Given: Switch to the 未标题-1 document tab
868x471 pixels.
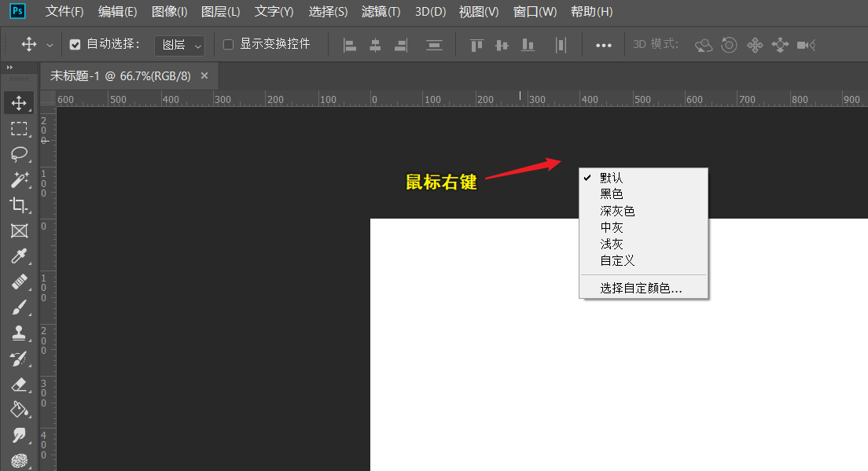Looking at the screenshot, I should click(x=120, y=75).
